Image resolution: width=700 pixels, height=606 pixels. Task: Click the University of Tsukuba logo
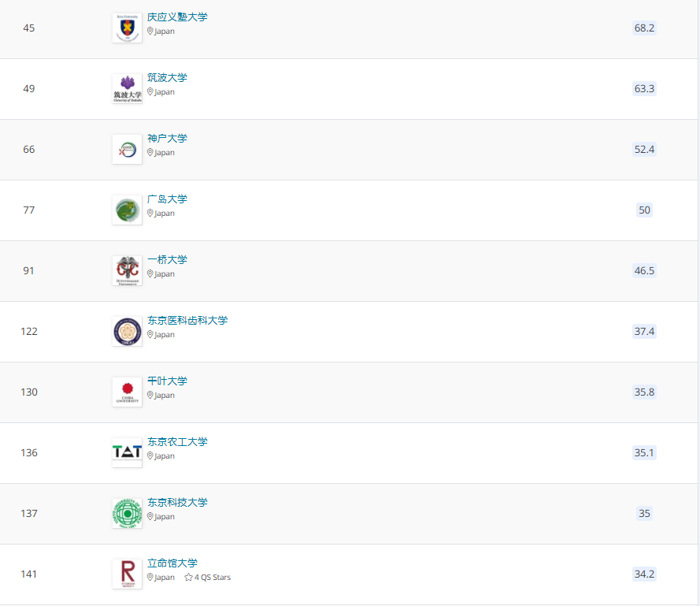point(127,89)
